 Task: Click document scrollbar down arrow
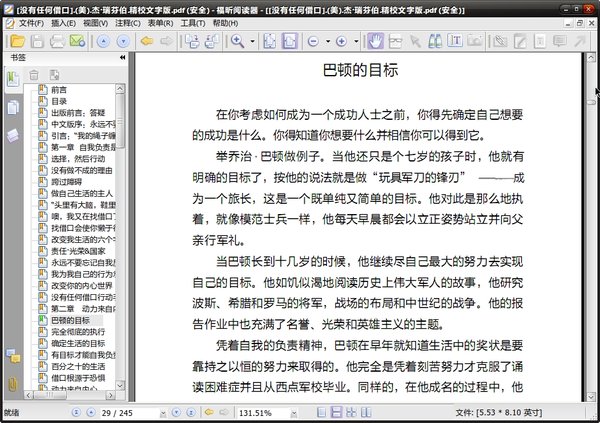pos(591,397)
